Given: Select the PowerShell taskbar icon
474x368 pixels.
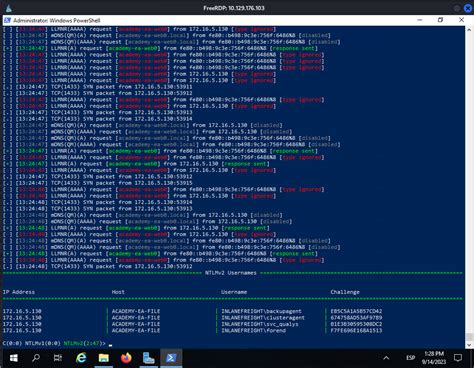Looking at the screenshot, I should (x=171, y=358).
